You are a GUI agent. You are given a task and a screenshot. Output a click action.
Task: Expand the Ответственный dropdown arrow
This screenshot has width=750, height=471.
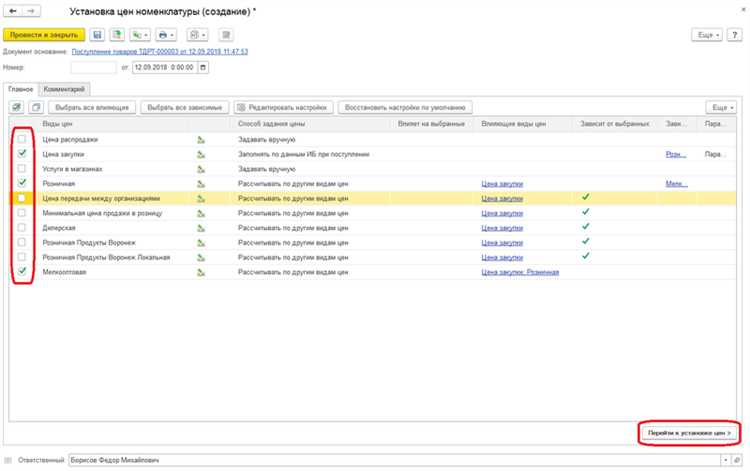[726, 460]
